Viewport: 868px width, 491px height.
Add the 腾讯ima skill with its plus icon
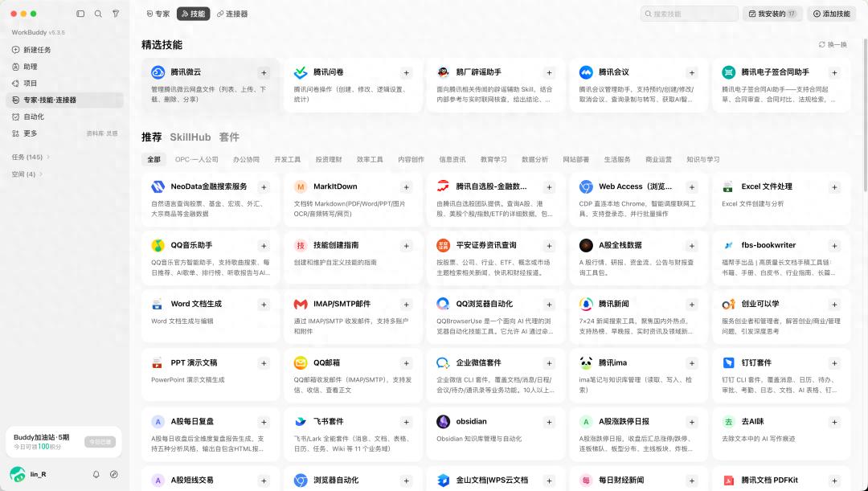point(691,363)
